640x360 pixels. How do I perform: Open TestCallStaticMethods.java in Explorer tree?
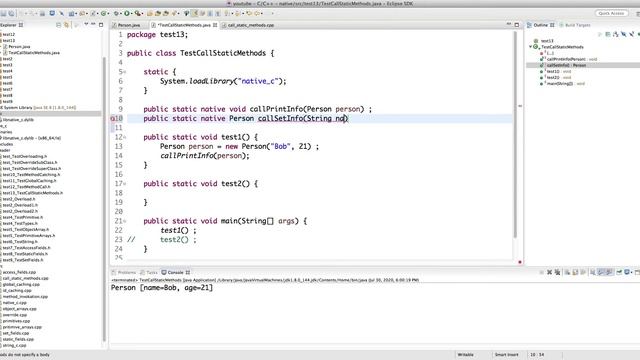click(x=33, y=53)
